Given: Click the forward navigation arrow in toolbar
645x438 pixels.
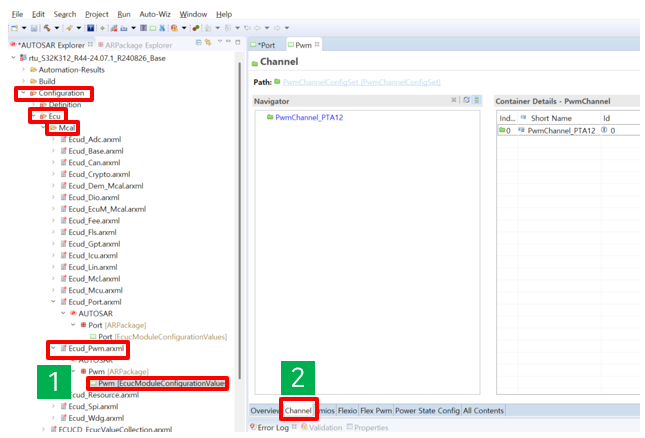Looking at the screenshot, I should click(x=277, y=28).
